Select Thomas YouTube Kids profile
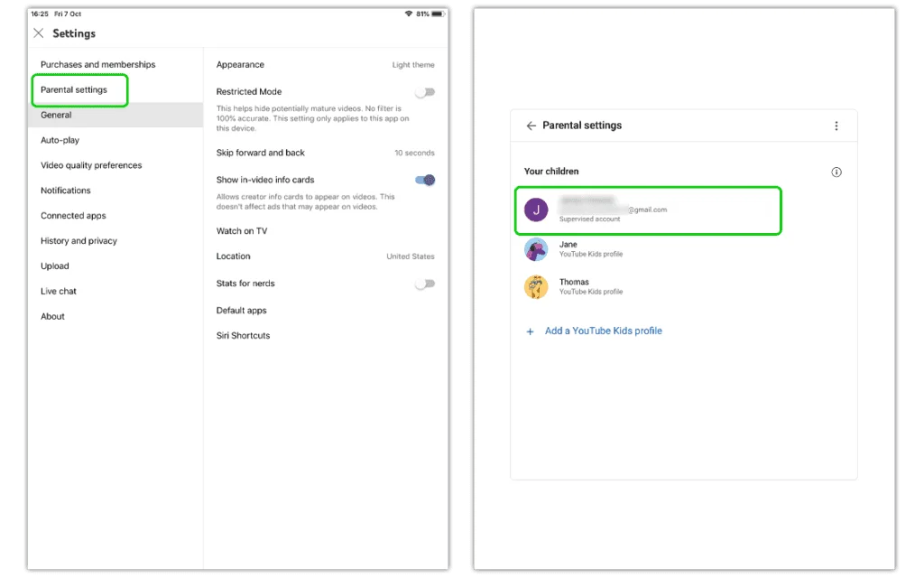The width and height of the screenshot is (924, 578). click(x=590, y=286)
